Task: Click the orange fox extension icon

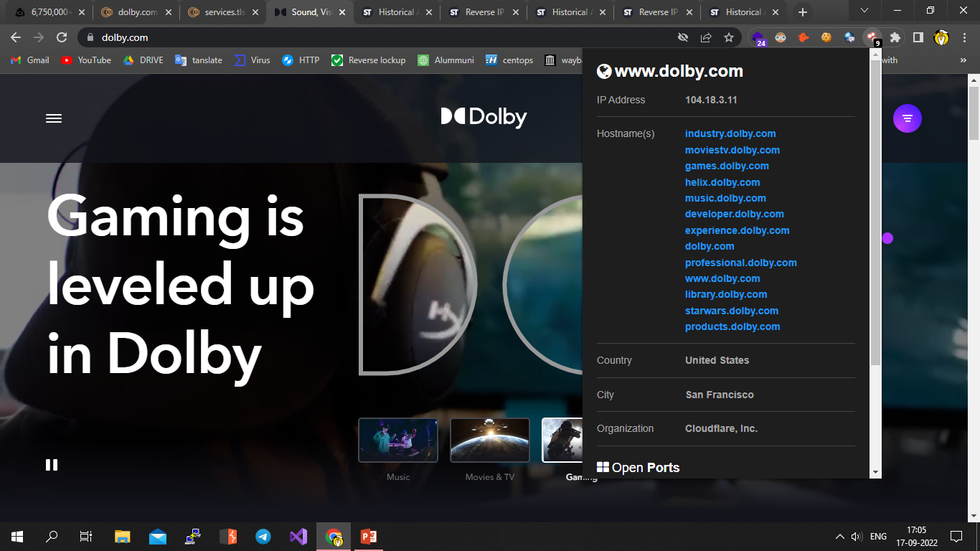Action: click(804, 37)
